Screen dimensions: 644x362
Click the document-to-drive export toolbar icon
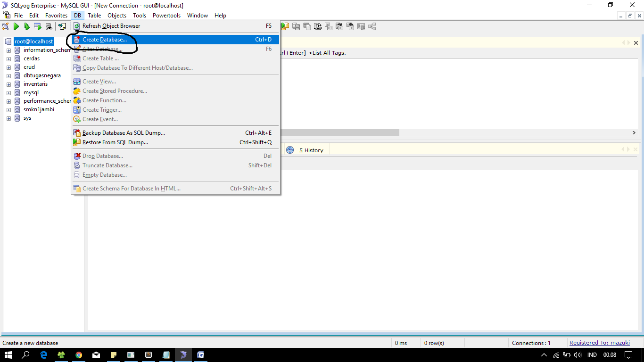[318, 26]
